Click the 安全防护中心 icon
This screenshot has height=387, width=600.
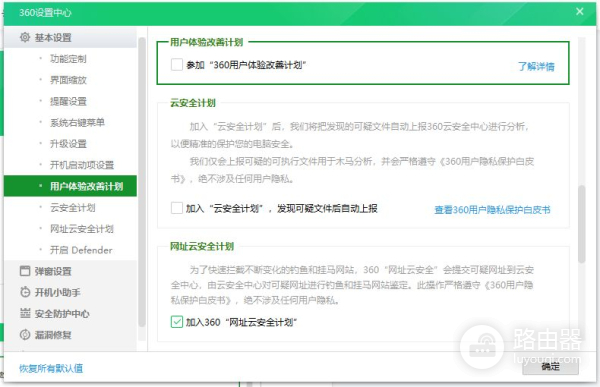pyautogui.click(x=25, y=313)
